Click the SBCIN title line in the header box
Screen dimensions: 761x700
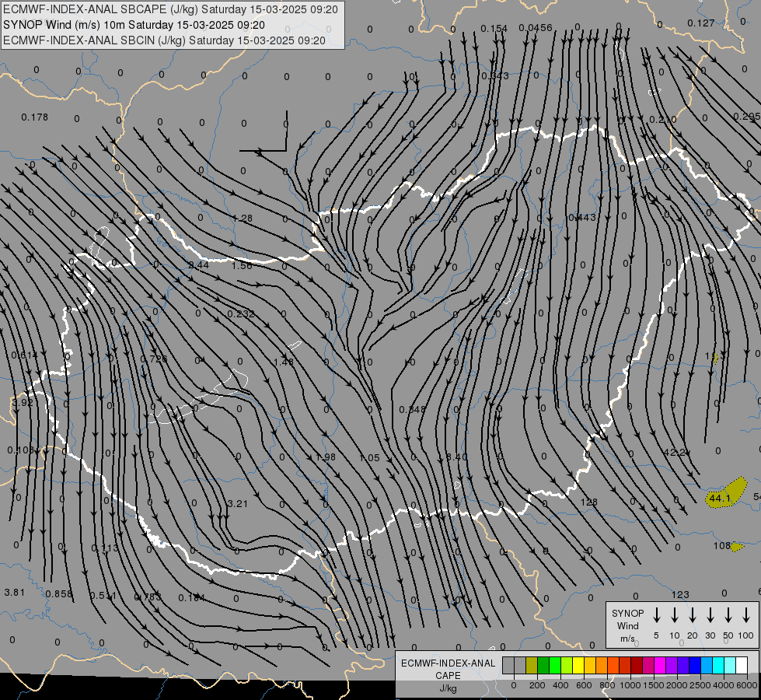164,40
